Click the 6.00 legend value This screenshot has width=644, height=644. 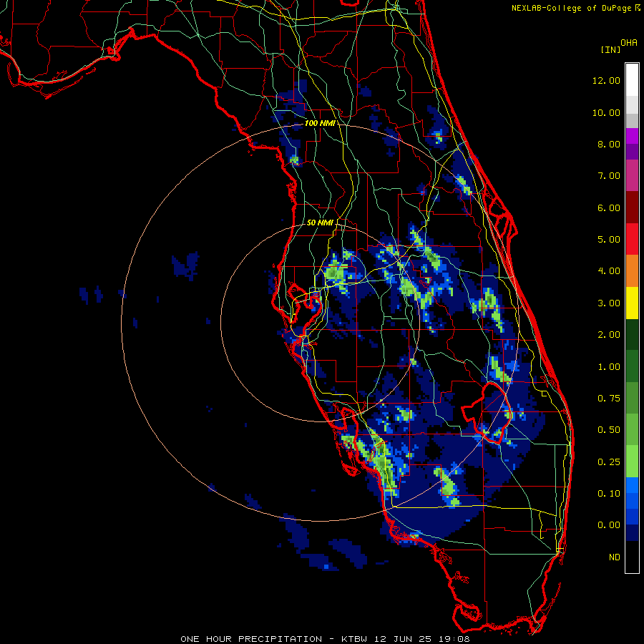[x=609, y=208]
